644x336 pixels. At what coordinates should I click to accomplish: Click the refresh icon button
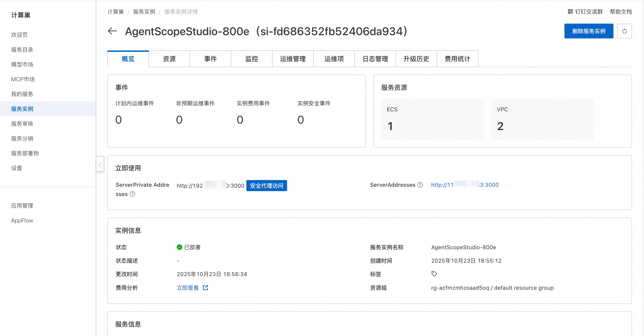(624, 31)
